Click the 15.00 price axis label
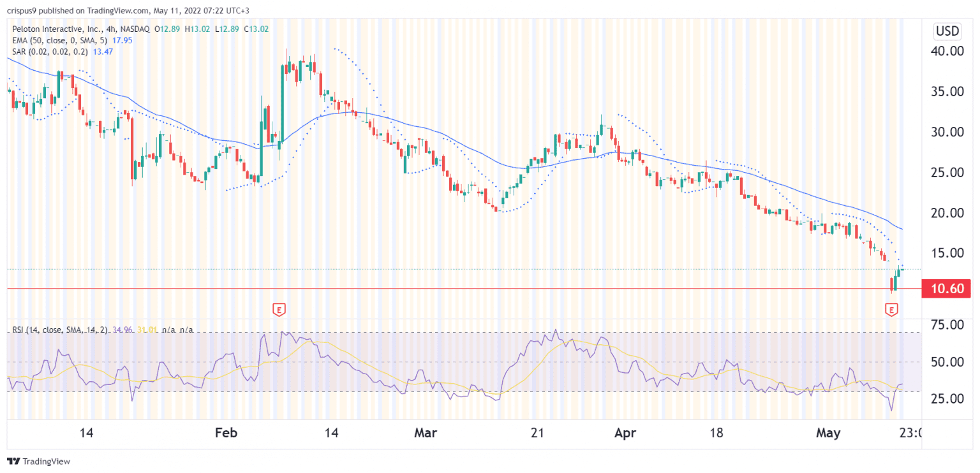980x473 pixels. [947, 253]
